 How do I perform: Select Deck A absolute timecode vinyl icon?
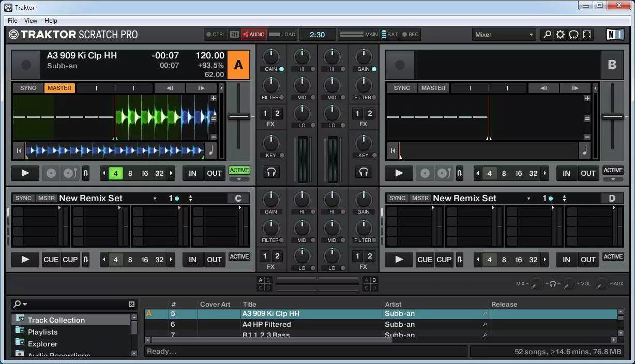51,173
